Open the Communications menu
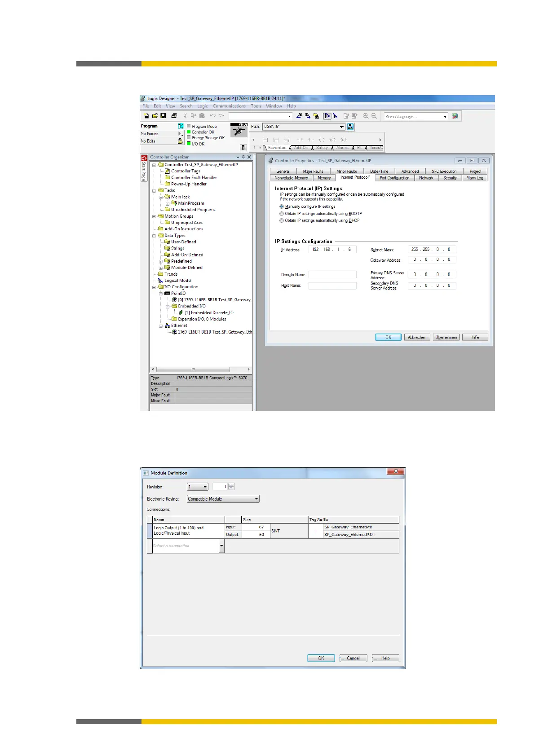This screenshot has width=535, height=756. coord(229,106)
